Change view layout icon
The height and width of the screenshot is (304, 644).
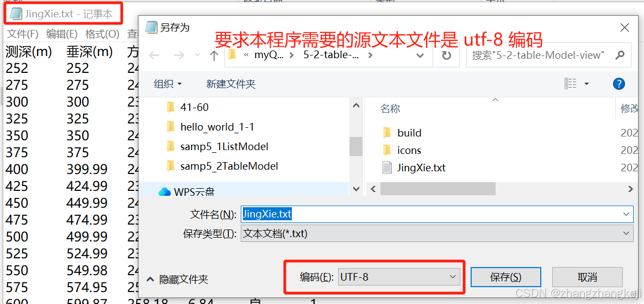(x=571, y=84)
